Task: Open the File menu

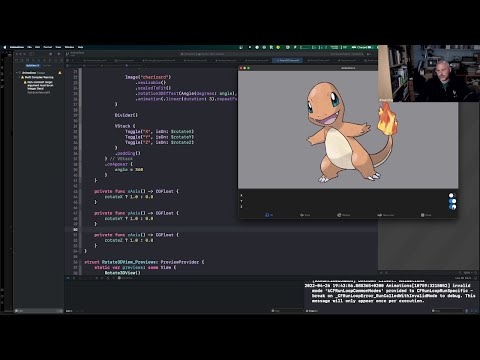Action: (29, 47)
